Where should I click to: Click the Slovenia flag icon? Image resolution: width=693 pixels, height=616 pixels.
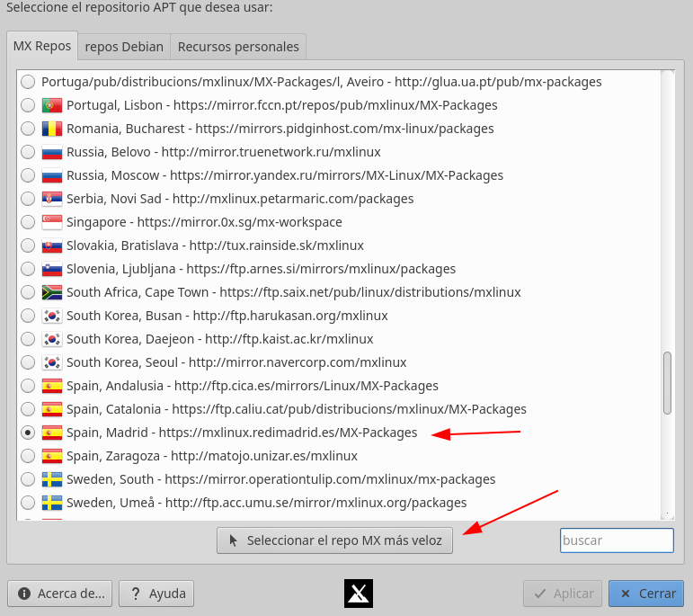[x=52, y=269]
